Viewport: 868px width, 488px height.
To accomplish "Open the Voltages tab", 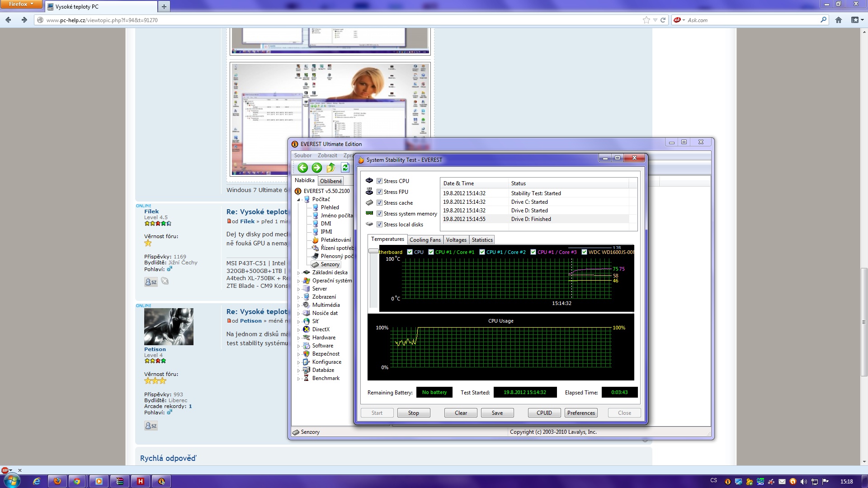I will (456, 240).
